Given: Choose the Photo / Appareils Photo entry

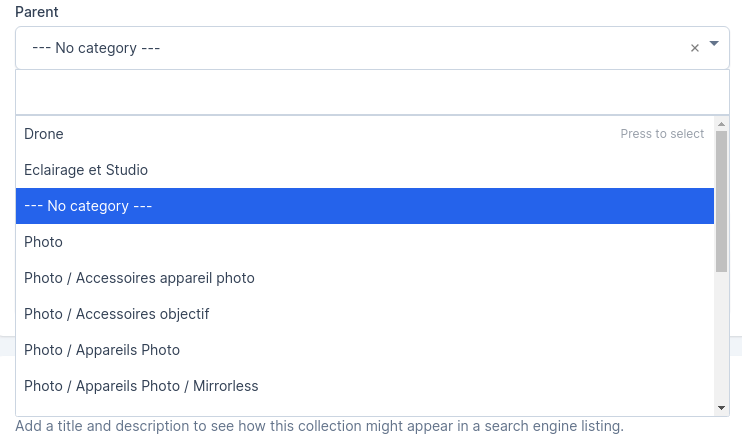Looking at the screenshot, I should (365, 350).
